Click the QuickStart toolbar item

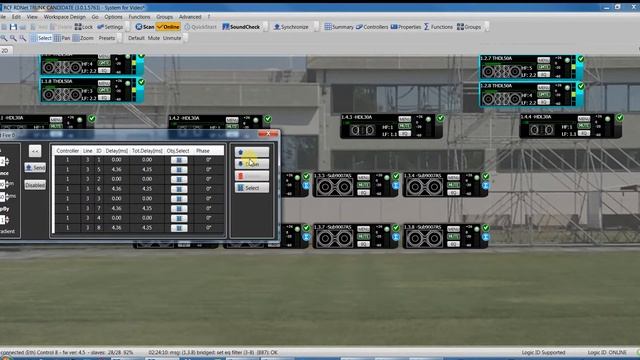(200, 27)
